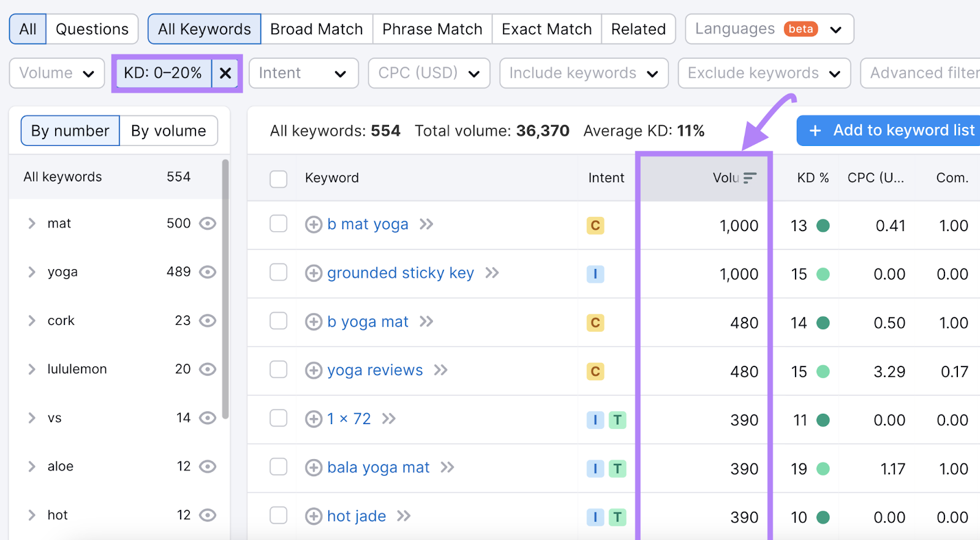This screenshot has width=980, height=540.
Task: Click Commercial intent badge for 'b mat yoga'
Action: click(595, 226)
